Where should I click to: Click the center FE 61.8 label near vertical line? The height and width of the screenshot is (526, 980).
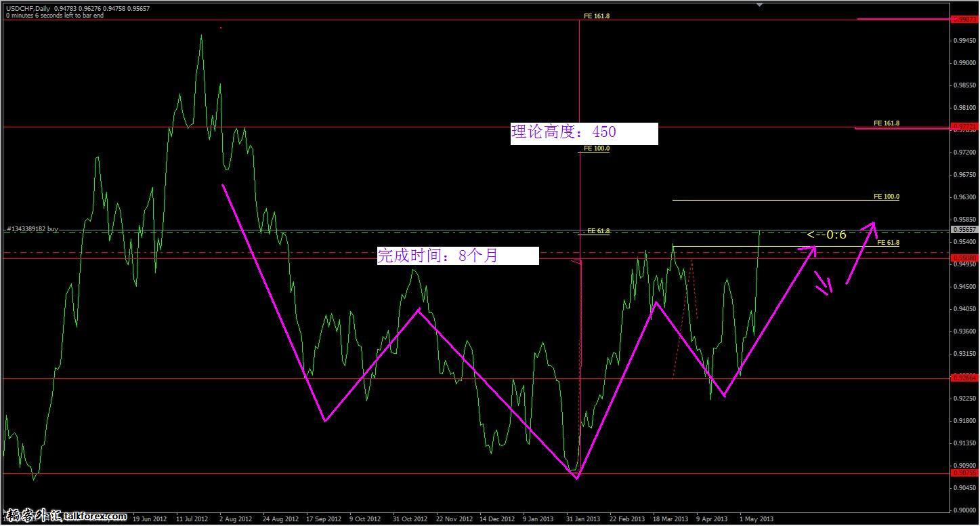[598, 230]
